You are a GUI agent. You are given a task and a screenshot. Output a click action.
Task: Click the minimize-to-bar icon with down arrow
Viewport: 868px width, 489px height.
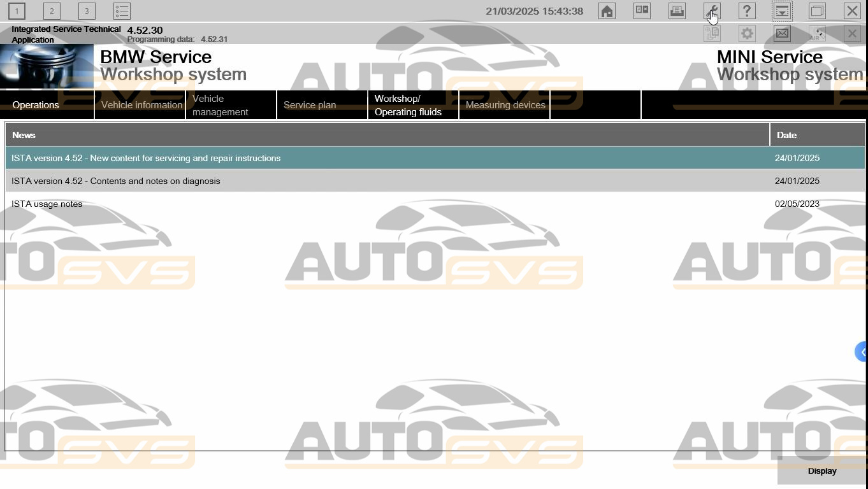pos(782,11)
